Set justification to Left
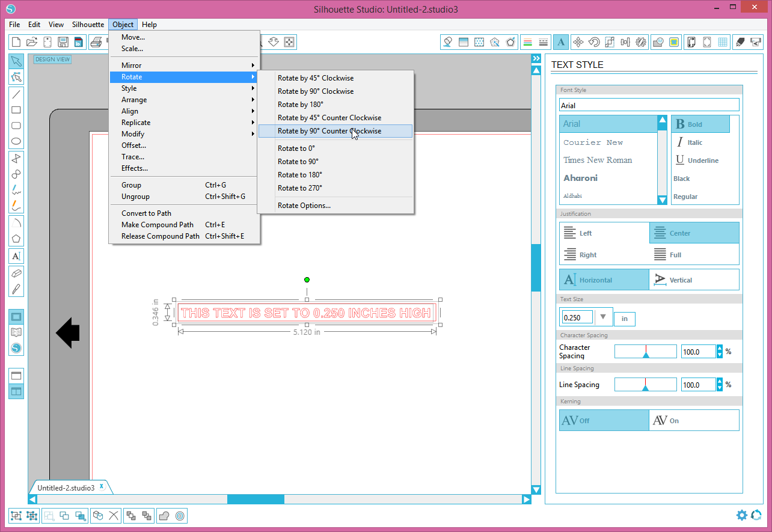The width and height of the screenshot is (772, 532). tap(604, 233)
